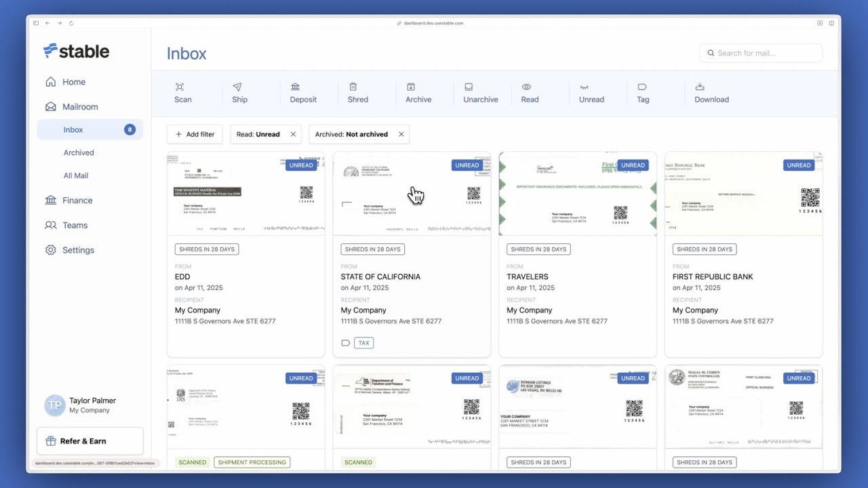Mark as Unread with closed-eye icon

click(584, 87)
